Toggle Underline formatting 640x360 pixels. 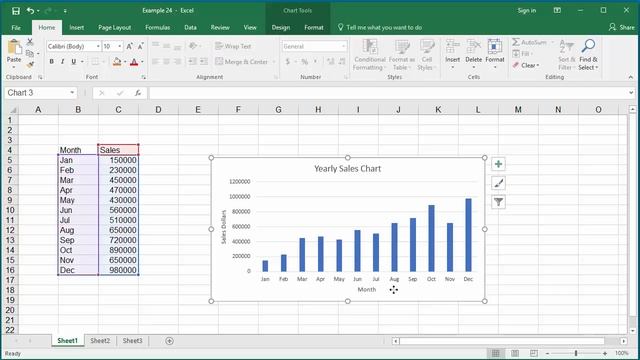point(73,62)
